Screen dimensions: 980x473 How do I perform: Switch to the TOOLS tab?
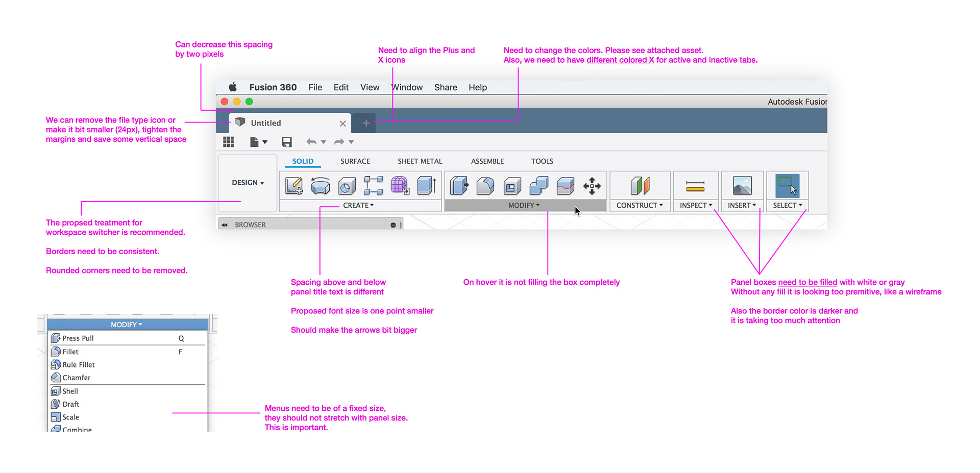pos(542,161)
